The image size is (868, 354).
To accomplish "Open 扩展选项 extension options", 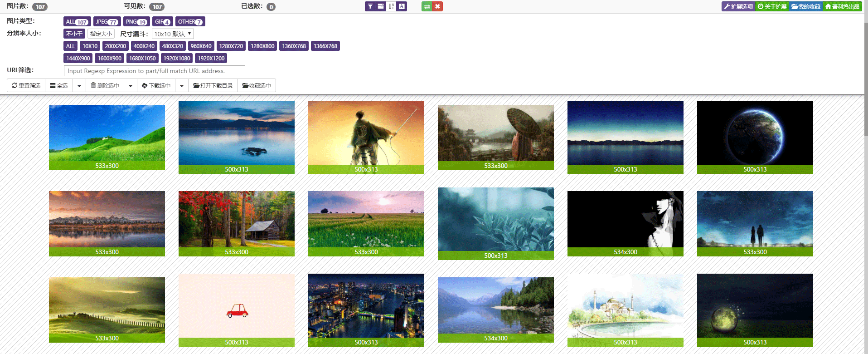I will [738, 6].
